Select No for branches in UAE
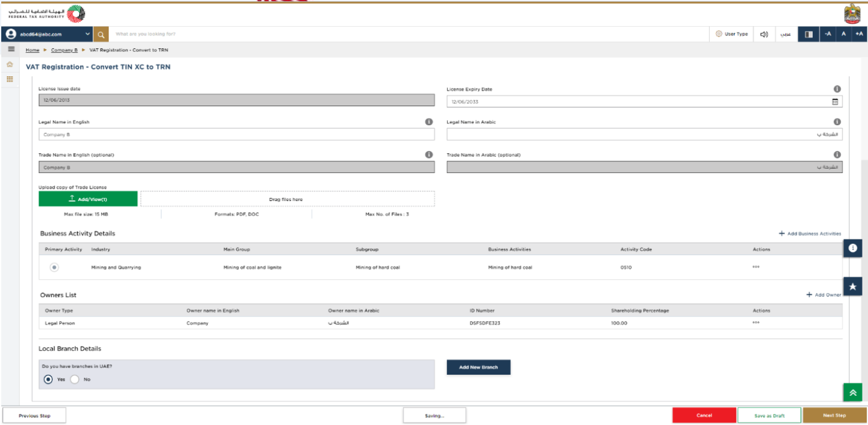 tap(75, 379)
